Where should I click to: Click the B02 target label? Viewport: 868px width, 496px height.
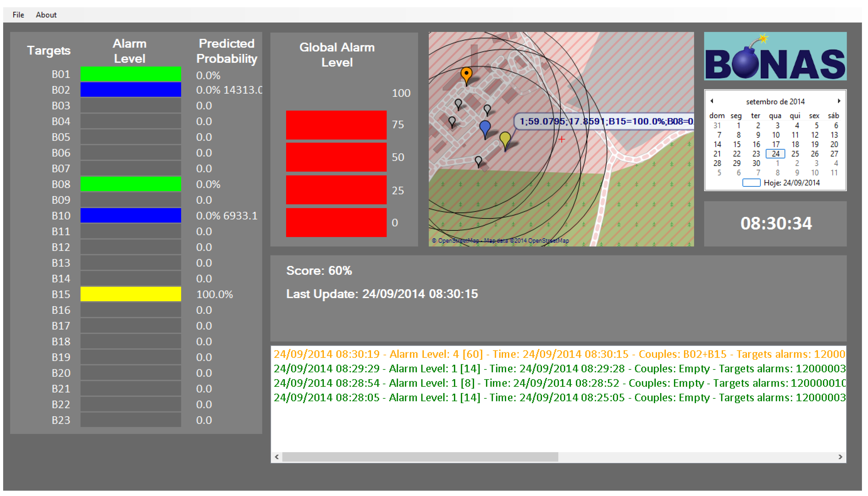click(x=61, y=90)
